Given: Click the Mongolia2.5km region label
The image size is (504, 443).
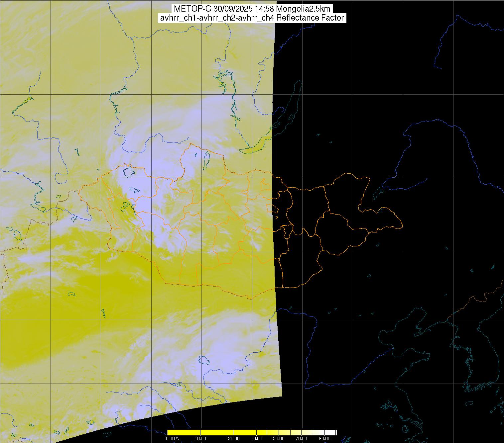Looking at the screenshot, I should coord(305,9).
